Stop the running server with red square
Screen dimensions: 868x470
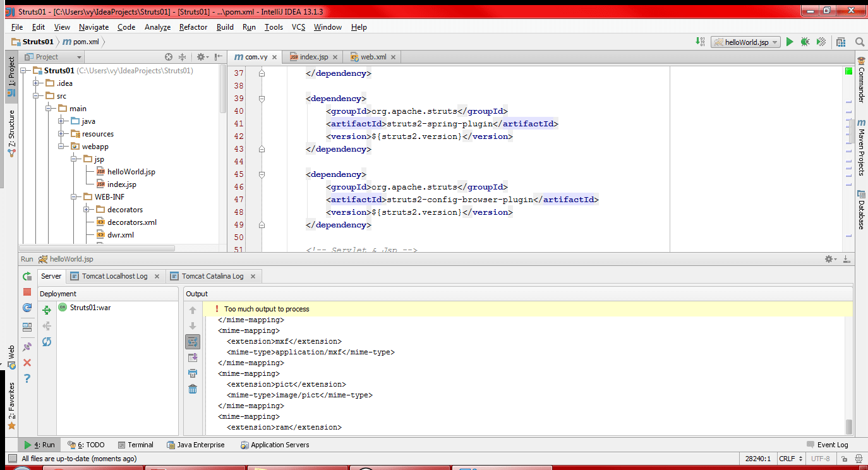[27, 292]
